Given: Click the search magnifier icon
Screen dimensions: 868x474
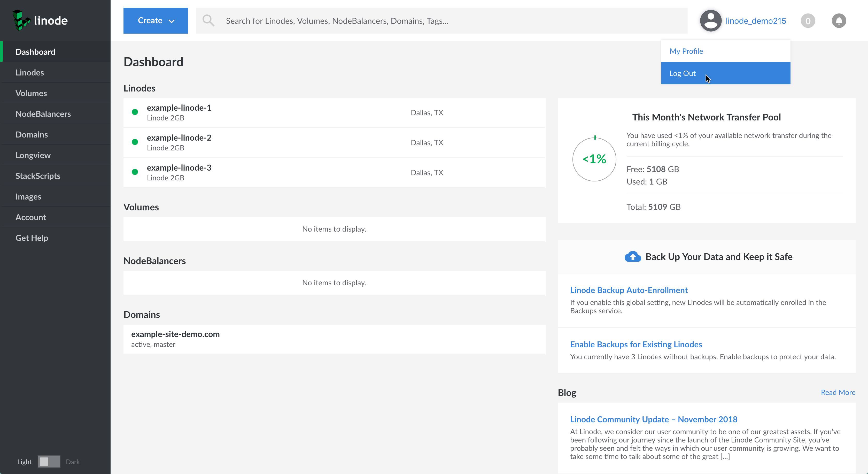Looking at the screenshot, I should pyautogui.click(x=208, y=21).
